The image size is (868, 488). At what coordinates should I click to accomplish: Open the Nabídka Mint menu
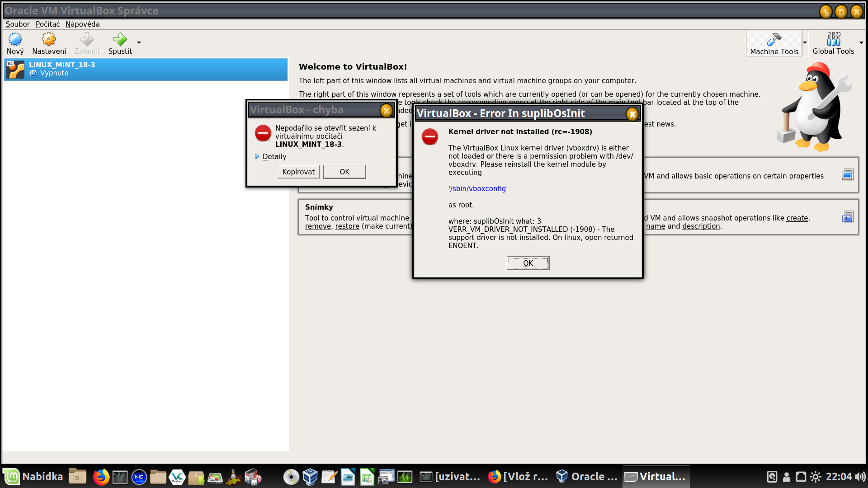(x=33, y=477)
